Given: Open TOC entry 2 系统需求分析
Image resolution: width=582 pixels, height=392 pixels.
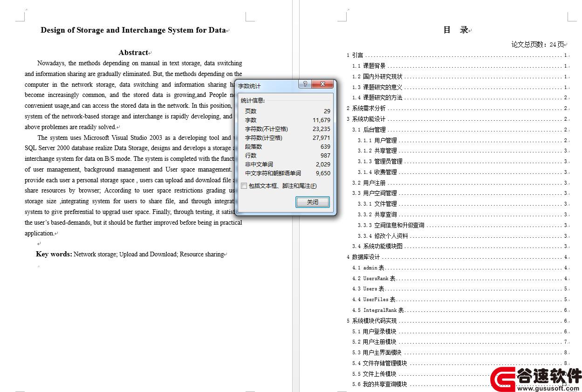Looking at the screenshot, I should pyautogui.click(x=457, y=108).
